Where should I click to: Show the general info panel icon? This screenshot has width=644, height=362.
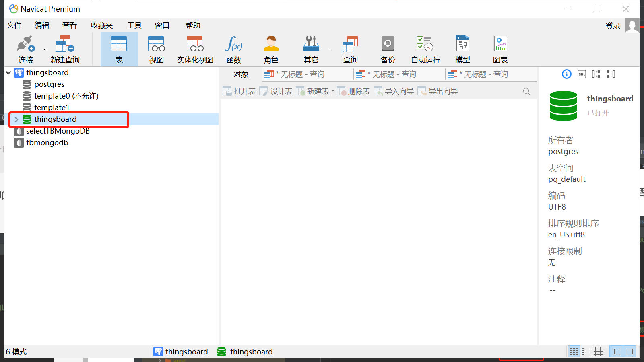click(566, 74)
